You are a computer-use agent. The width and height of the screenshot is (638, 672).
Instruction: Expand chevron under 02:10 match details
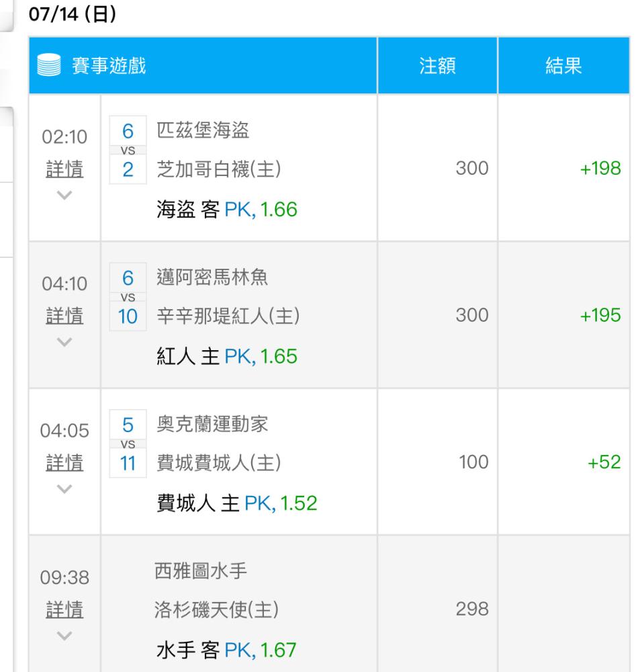tap(64, 195)
